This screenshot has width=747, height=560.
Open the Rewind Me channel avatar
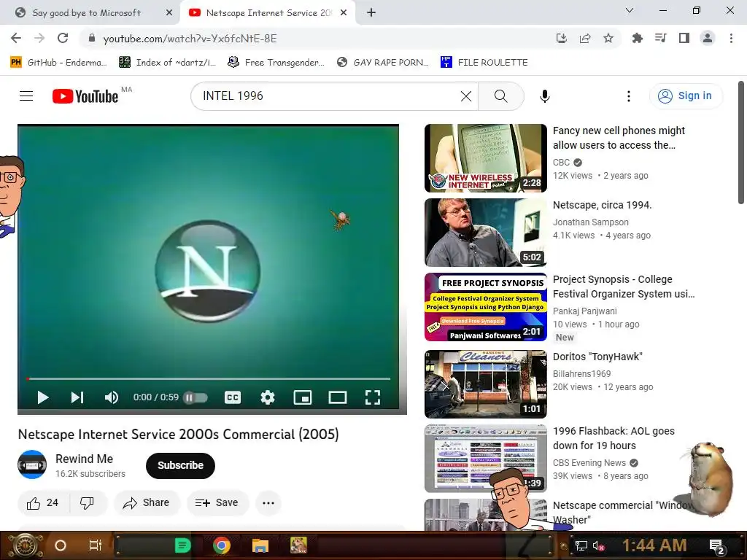point(32,464)
